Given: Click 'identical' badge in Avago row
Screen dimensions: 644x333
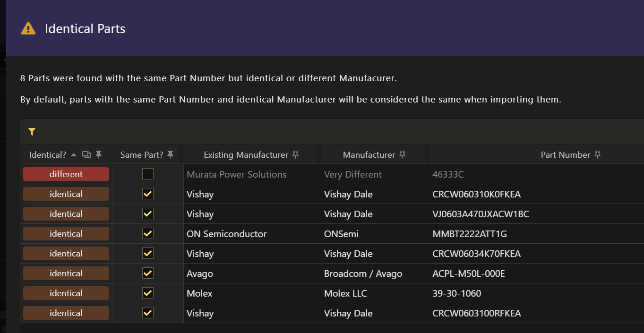Looking at the screenshot, I should click(x=66, y=273).
